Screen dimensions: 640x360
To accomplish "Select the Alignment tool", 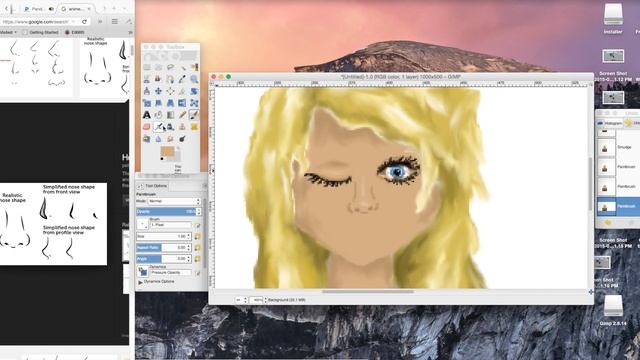I will pos(171,91).
